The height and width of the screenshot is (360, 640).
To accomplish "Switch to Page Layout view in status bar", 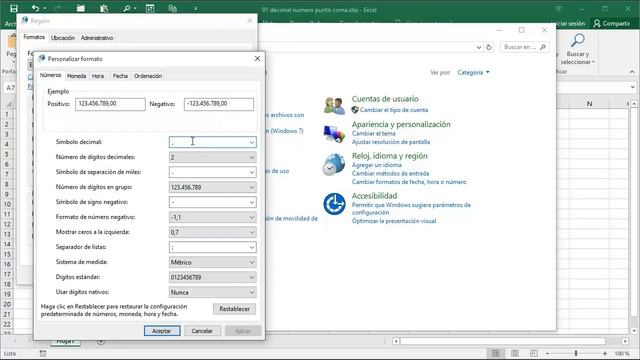I will (x=515, y=353).
